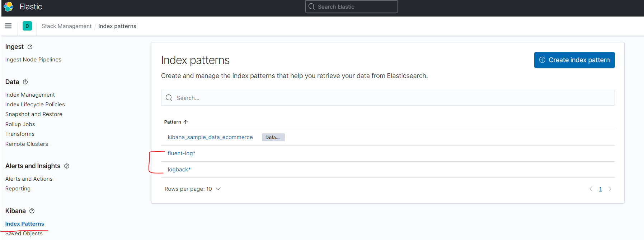Open the kibana_sample_data_ecommerce pattern

coord(210,137)
